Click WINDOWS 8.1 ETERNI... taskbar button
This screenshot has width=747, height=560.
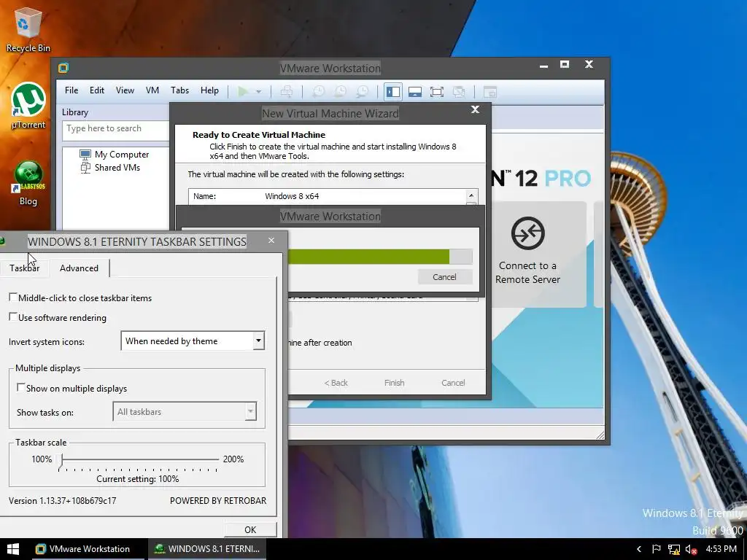click(207, 549)
